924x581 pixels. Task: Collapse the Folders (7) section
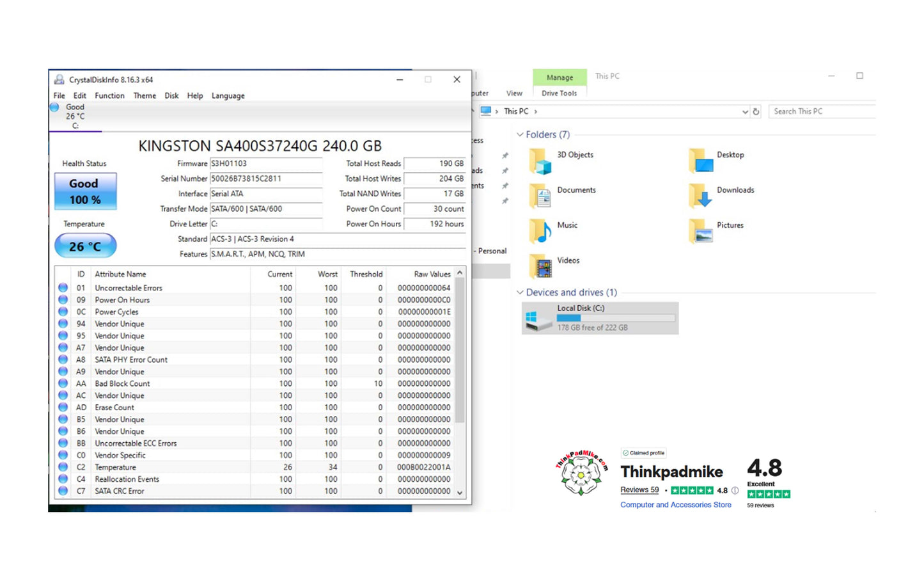click(520, 135)
